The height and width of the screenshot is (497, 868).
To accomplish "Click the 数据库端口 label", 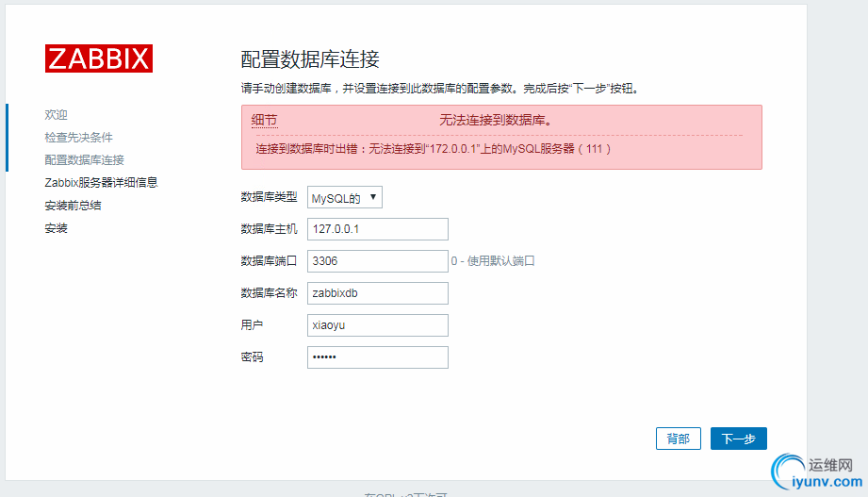I will 269,261.
